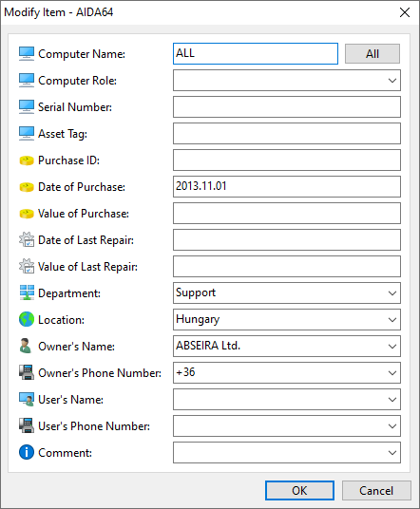Open the Location dropdown showing Hungary
The height and width of the screenshot is (509, 420).
[392, 320]
